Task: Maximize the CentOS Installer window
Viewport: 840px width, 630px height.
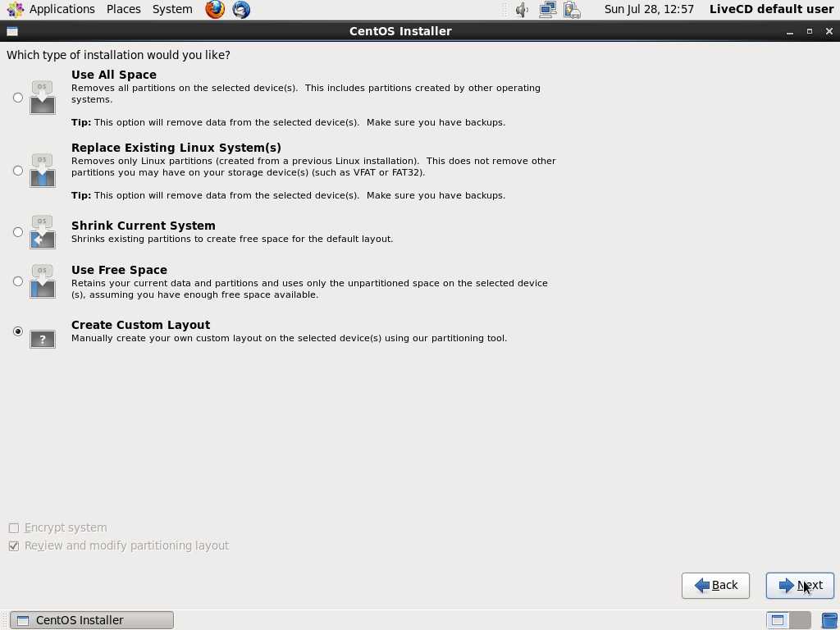Action: [x=810, y=32]
